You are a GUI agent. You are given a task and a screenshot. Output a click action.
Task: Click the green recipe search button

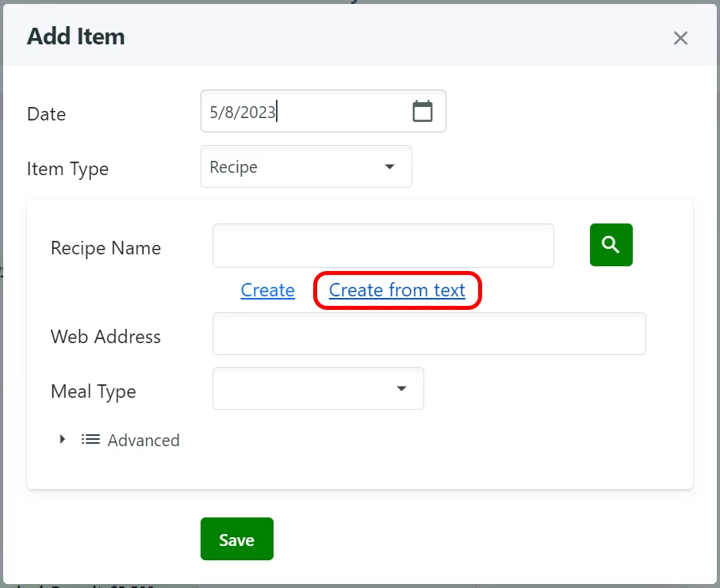(611, 245)
